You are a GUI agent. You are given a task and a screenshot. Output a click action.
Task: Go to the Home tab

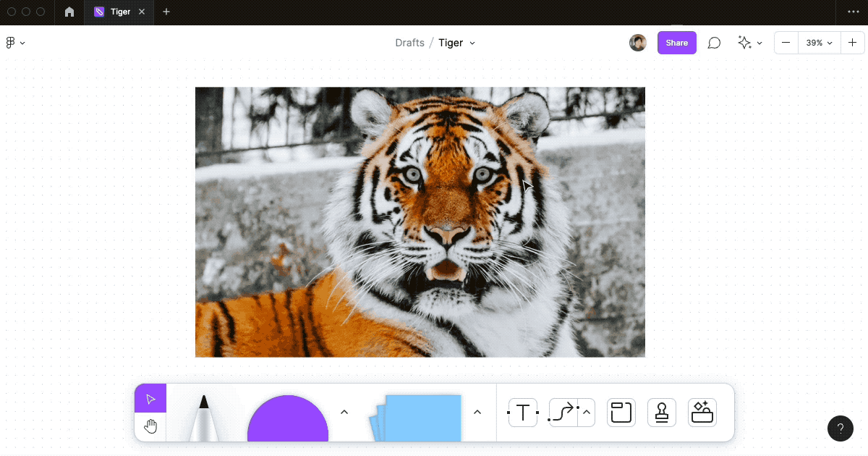pos(69,12)
